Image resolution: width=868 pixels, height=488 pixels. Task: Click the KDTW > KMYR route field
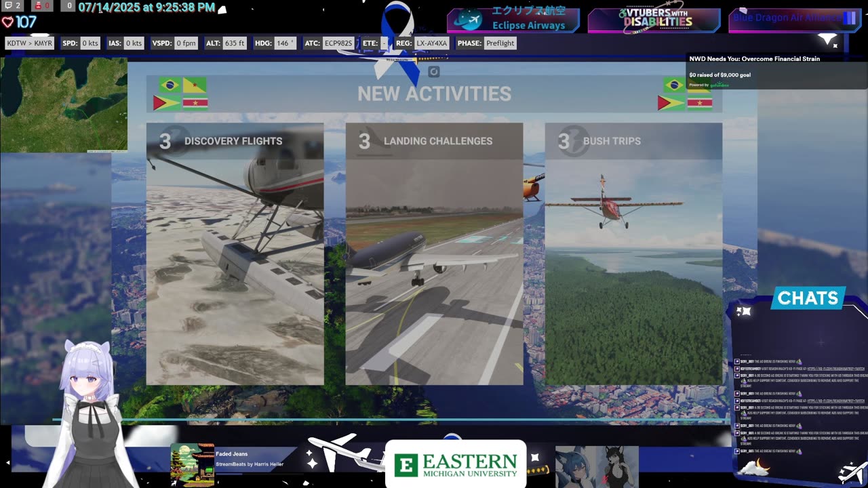click(30, 43)
